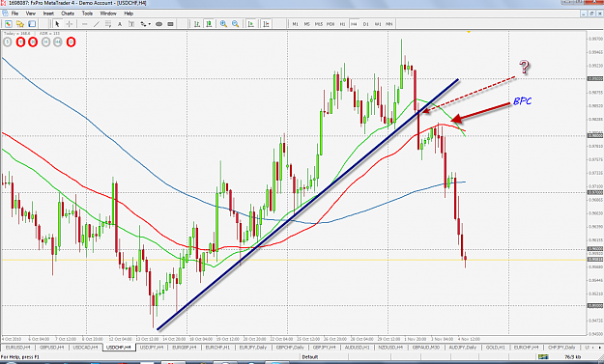Click the chart tabs scroll-right arrow
The image size is (604, 364).
(x=599, y=348)
